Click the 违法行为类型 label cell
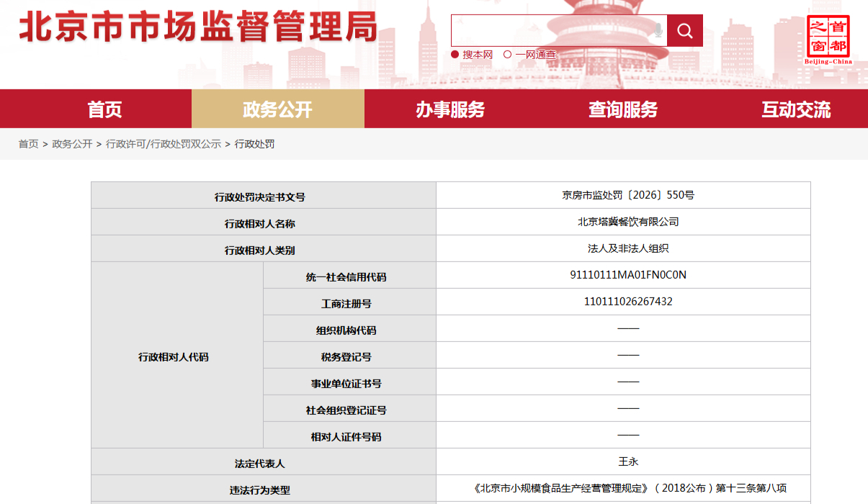Image resolution: width=868 pixels, height=504 pixels. click(x=264, y=489)
